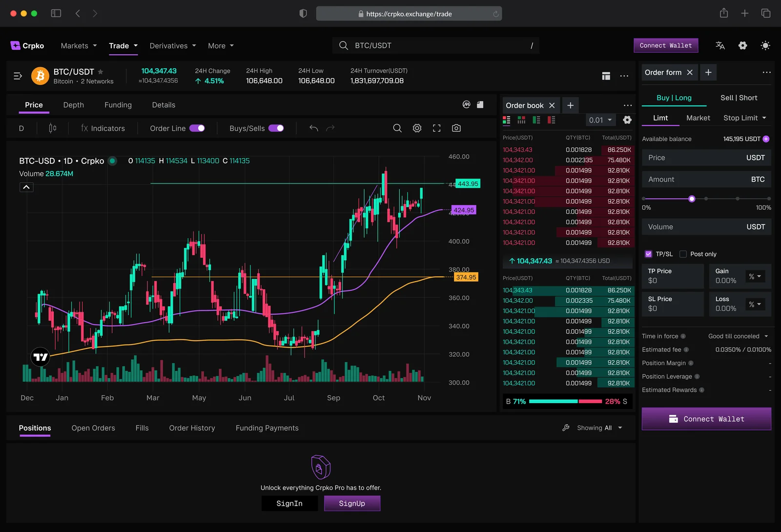Open the Showing All filter dropdown
The width and height of the screenshot is (781, 532).
pos(600,428)
